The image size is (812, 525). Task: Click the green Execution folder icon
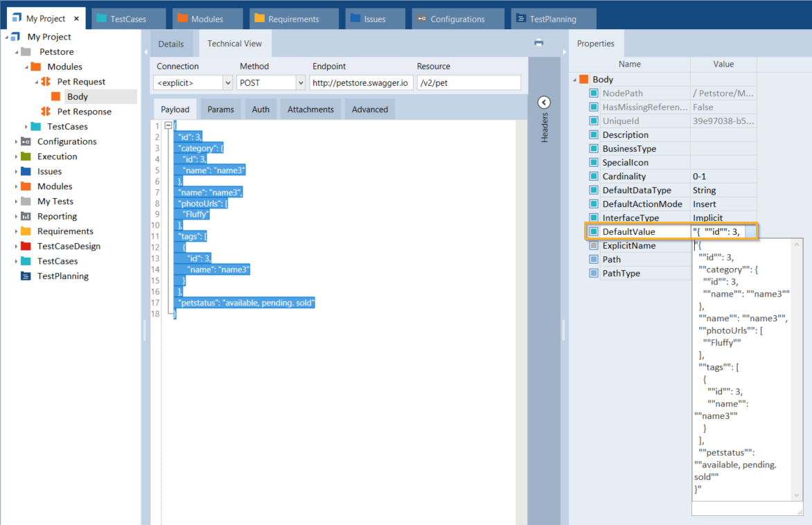pyautogui.click(x=26, y=157)
